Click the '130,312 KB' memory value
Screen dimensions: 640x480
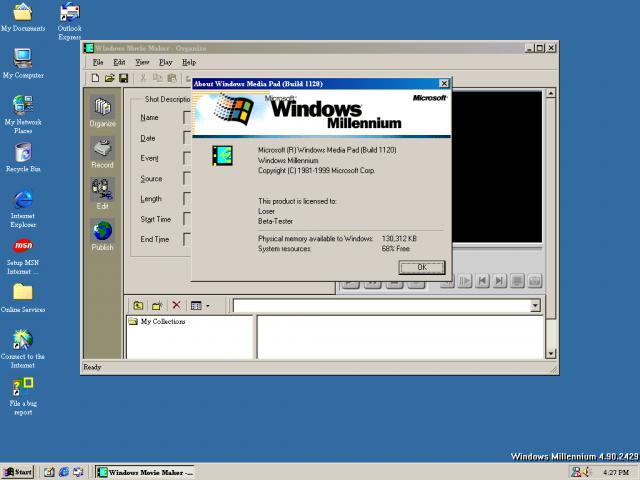[399, 238]
